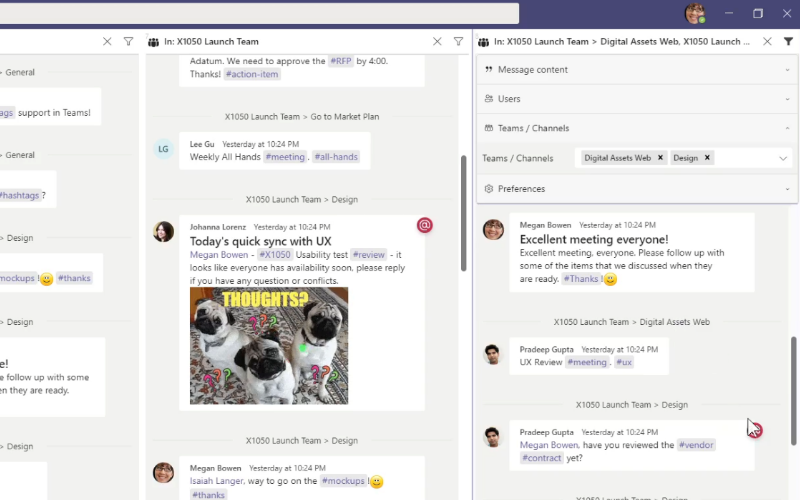The width and height of the screenshot is (800, 500).
Task: Close the middle X1050 Launch Team search panel
Action: coord(437,42)
